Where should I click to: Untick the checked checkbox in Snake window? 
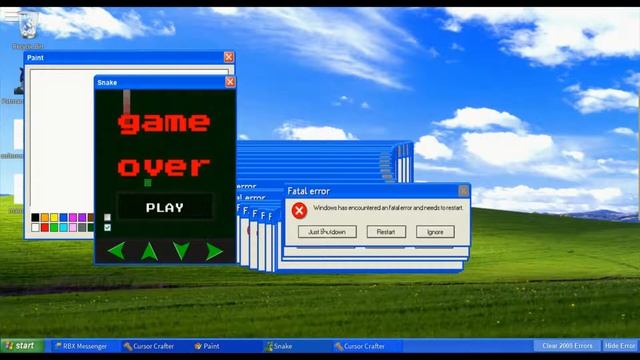[x=107, y=227]
